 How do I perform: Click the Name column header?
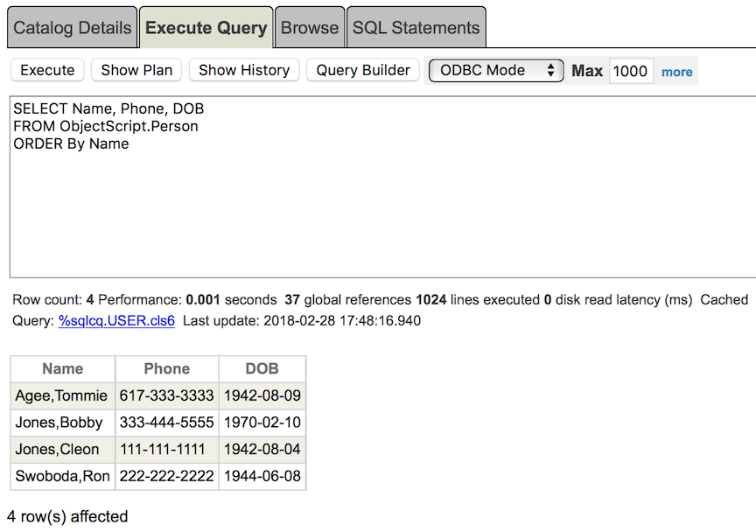62,368
